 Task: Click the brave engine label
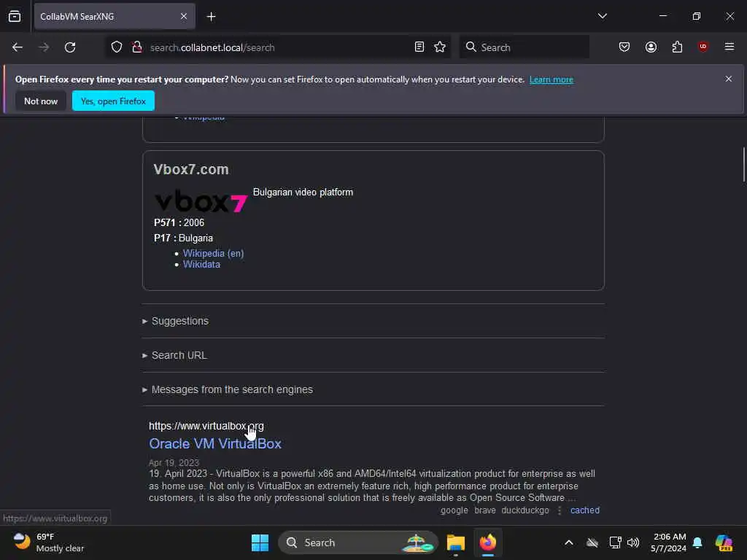point(485,510)
